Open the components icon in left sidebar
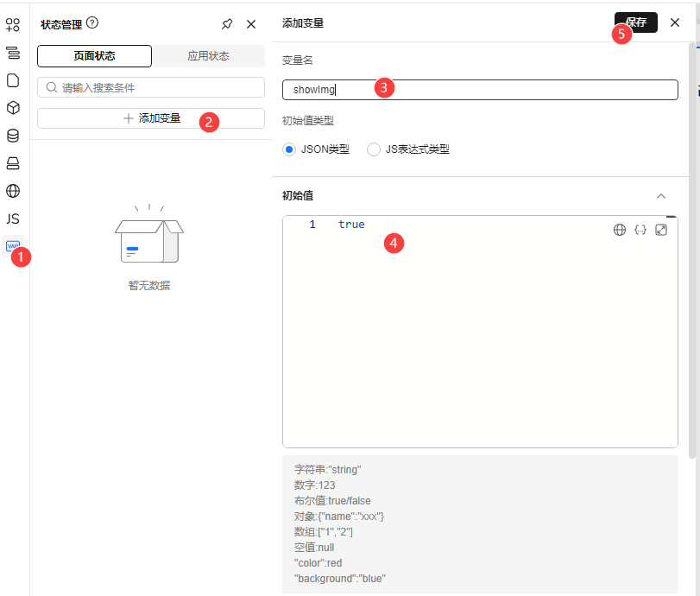The height and width of the screenshot is (596, 700). 13,25
